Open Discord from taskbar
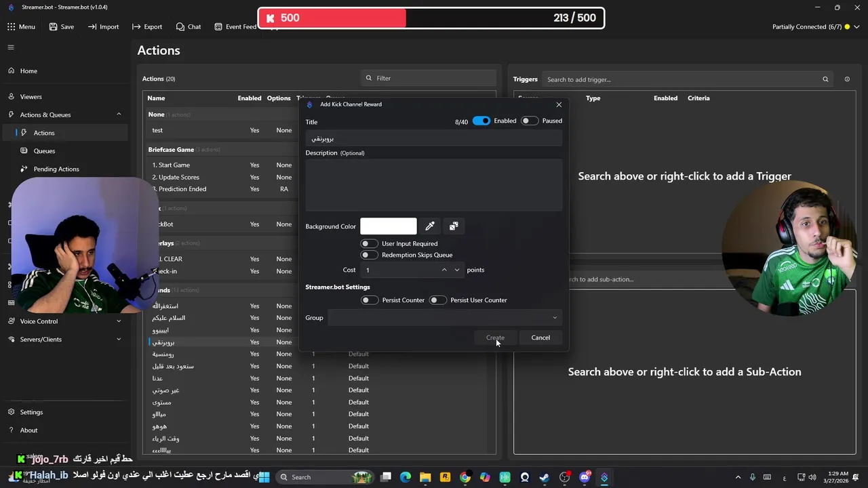The image size is (868, 488). (585, 477)
